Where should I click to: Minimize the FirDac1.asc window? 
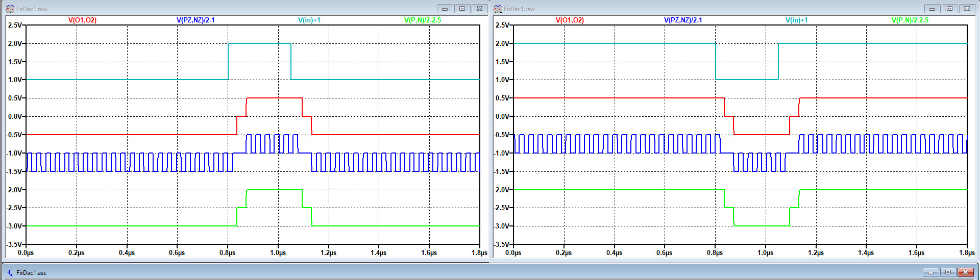(x=930, y=272)
